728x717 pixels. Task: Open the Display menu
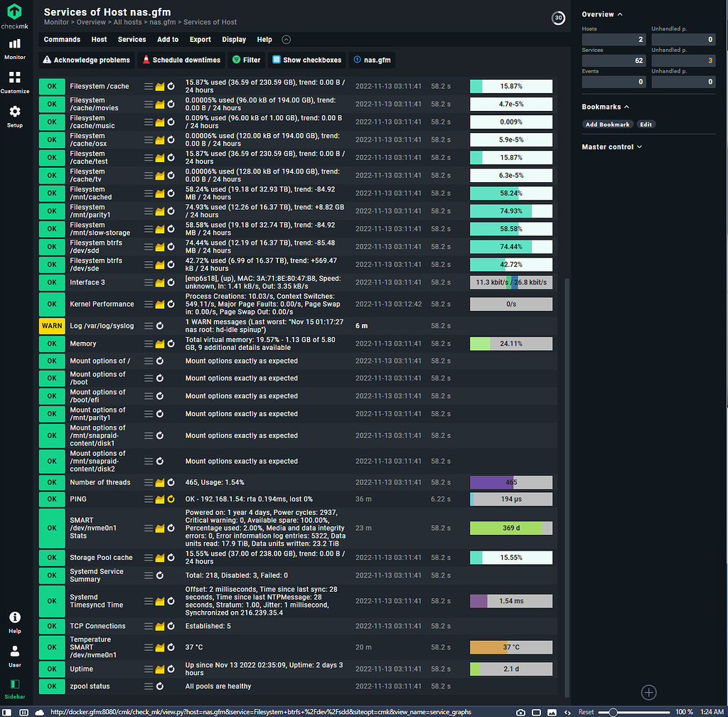coord(234,39)
